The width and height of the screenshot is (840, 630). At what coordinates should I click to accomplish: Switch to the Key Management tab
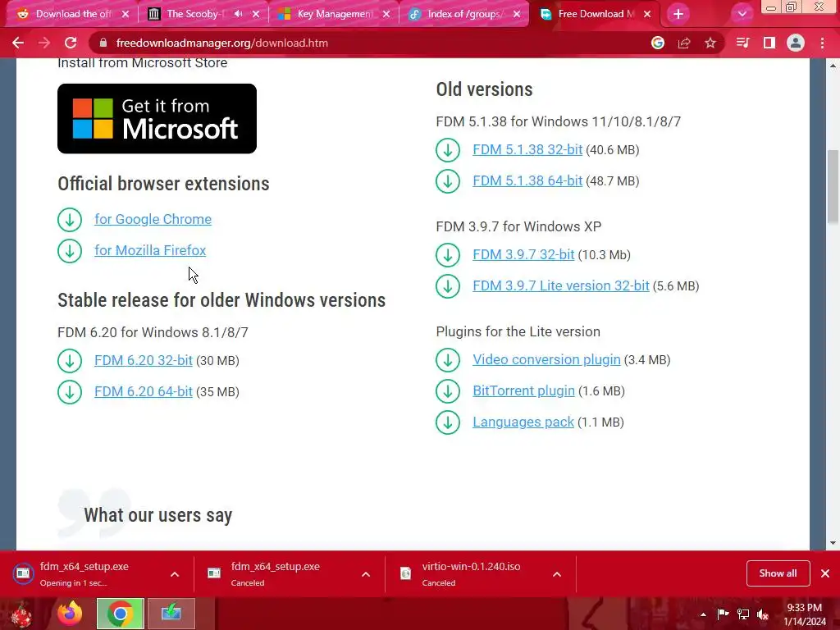point(335,14)
